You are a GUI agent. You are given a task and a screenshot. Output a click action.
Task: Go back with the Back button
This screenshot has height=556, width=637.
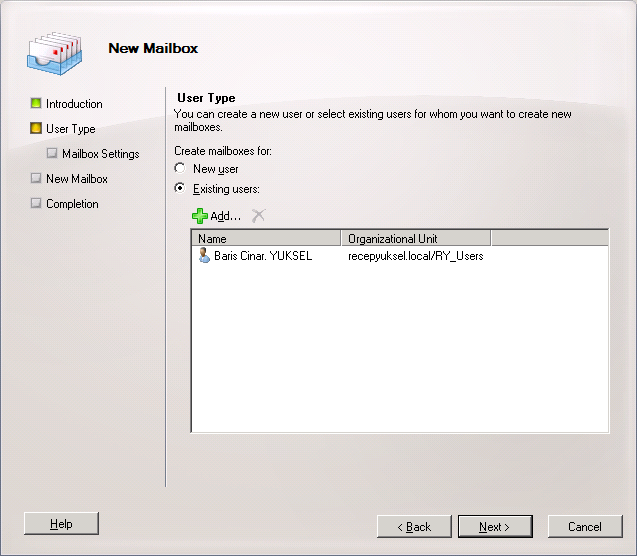pos(414,527)
